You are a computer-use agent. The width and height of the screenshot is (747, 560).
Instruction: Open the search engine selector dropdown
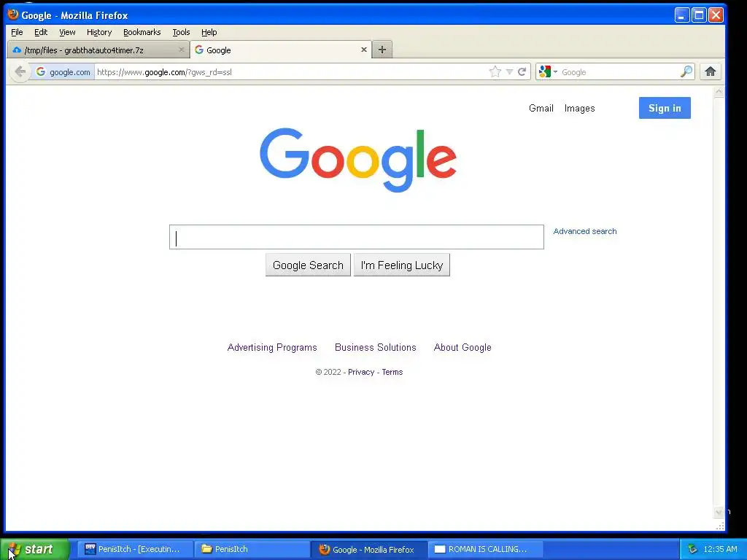[548, 72]
